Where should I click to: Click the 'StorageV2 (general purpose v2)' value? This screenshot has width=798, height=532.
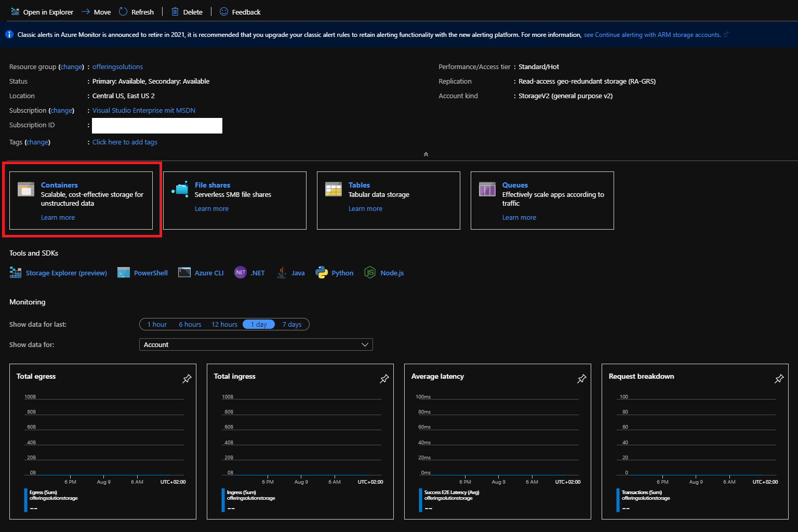(x=565, y=96)
